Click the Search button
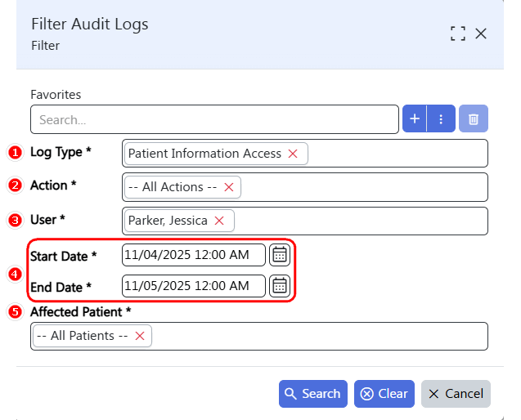This screenshot has width=521, height=420. pos(313,394)
